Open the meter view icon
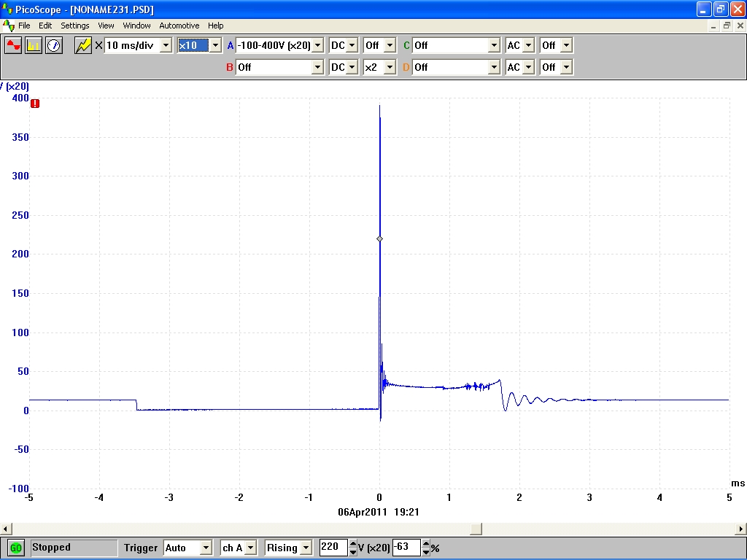The image size is (747, 560). click(x=54, y=45)
